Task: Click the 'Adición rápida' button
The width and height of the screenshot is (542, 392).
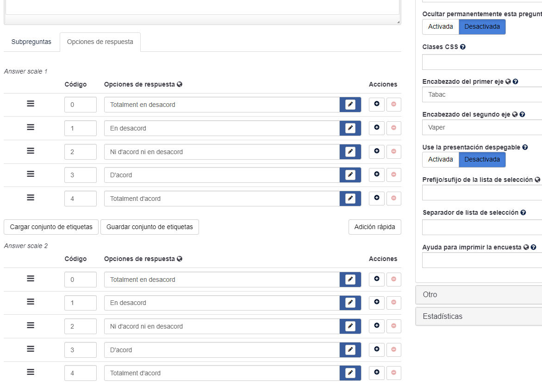Action: [x=374, y=227]
